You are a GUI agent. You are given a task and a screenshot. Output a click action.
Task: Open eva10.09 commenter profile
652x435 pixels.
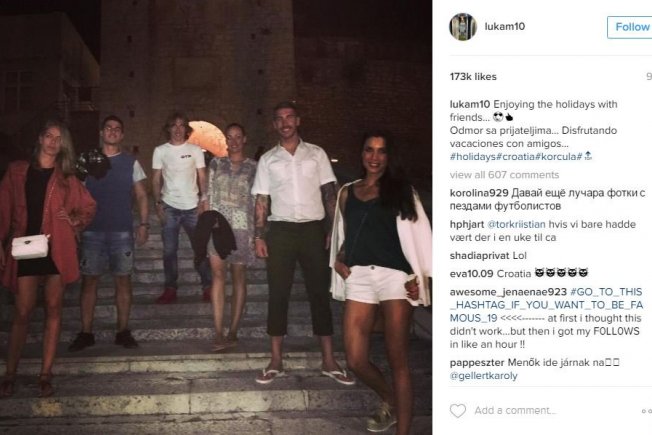(x=472, y=274)
